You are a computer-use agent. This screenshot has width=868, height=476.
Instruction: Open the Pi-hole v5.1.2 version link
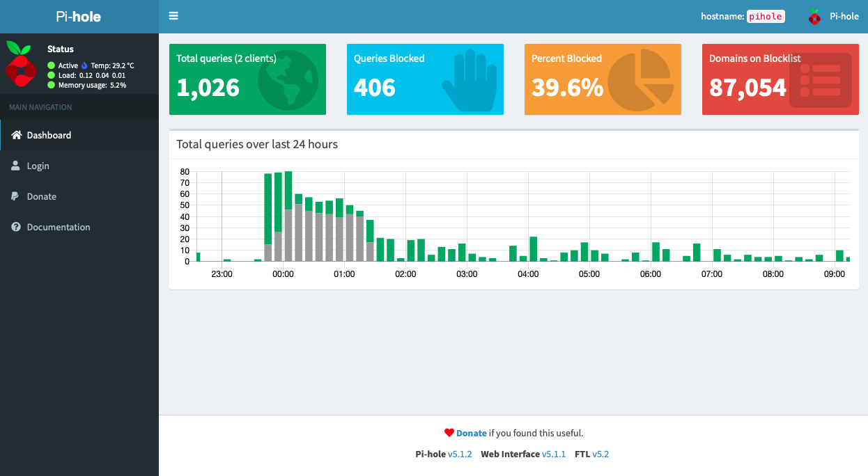pos(460,454)
